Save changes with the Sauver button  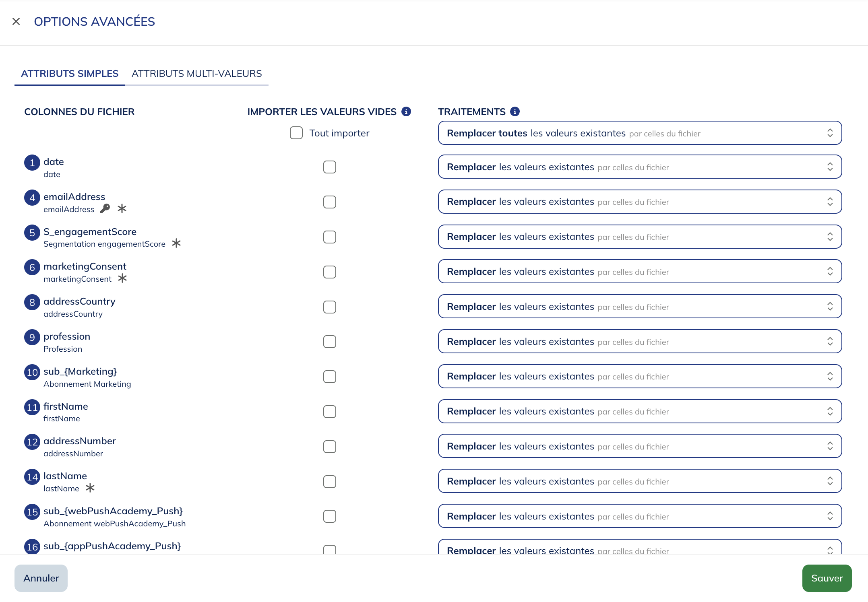[x=827, y=578]
